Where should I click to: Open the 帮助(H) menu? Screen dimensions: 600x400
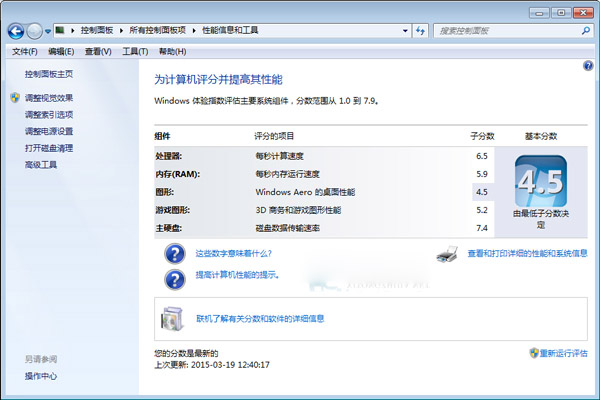click(x=173, y=51)
